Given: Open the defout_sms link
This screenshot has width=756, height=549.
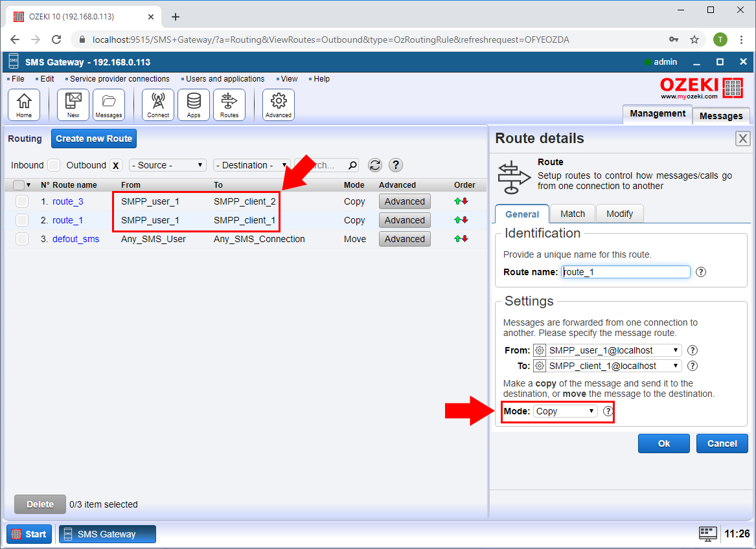Looking at the screenshot, I should pyautogui.click(x=76, y=239).
